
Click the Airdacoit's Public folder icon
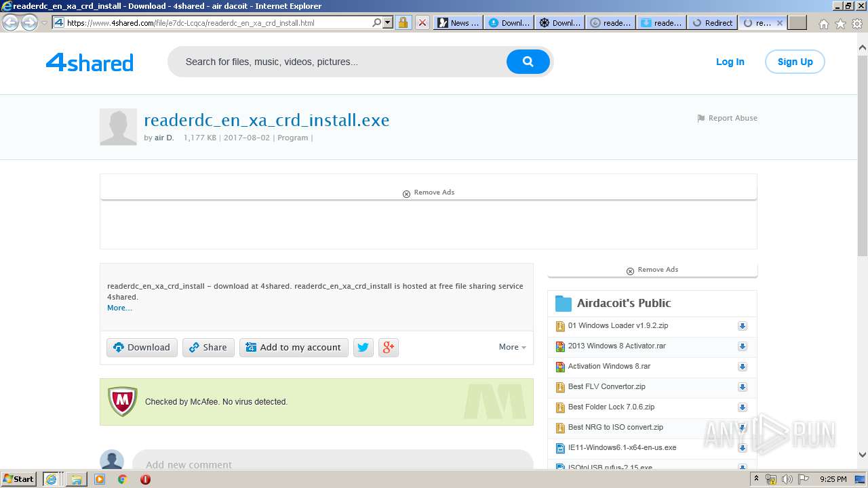564,303
